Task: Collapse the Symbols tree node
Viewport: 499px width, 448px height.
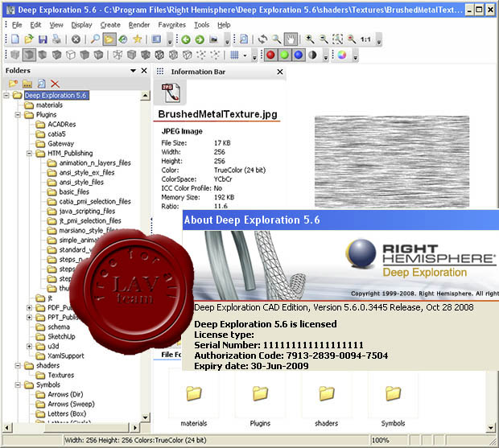Action: click(18, 384)
